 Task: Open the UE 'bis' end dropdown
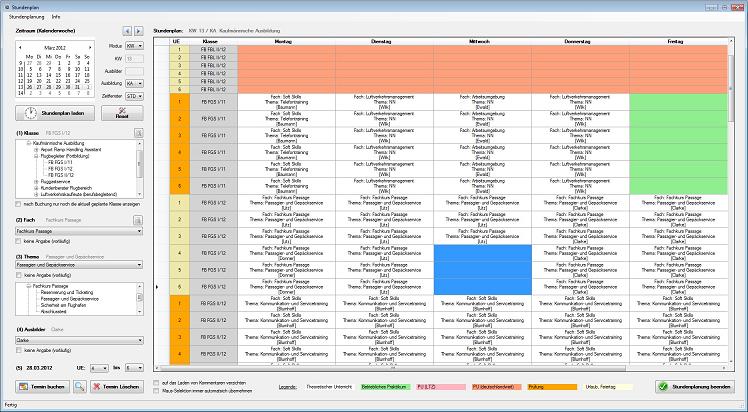pos(134,368)
